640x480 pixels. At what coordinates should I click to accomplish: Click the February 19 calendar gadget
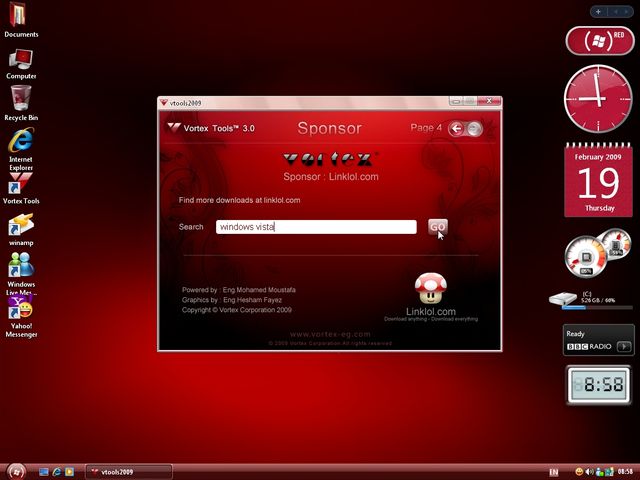coord(599,179)
